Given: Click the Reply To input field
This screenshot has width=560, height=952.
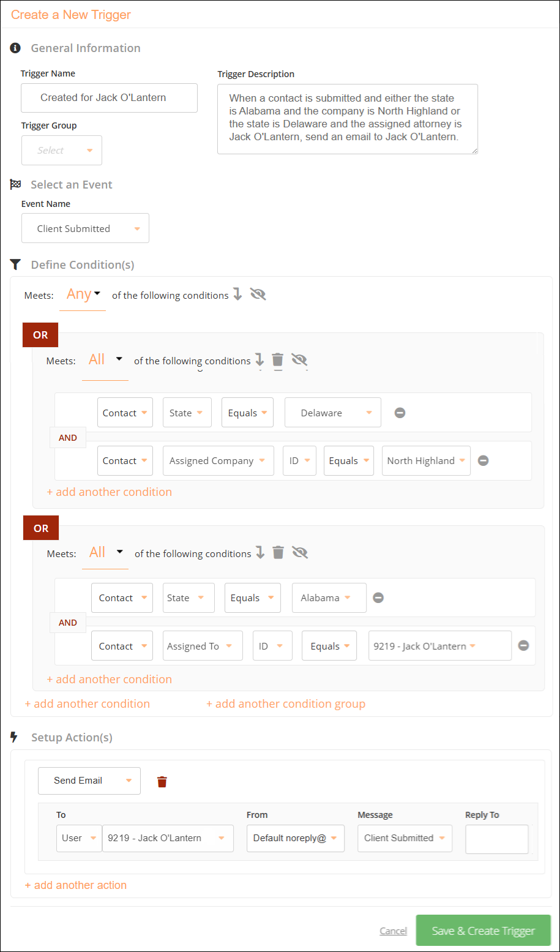Looking at the screenshot, I should click(497, 839).
